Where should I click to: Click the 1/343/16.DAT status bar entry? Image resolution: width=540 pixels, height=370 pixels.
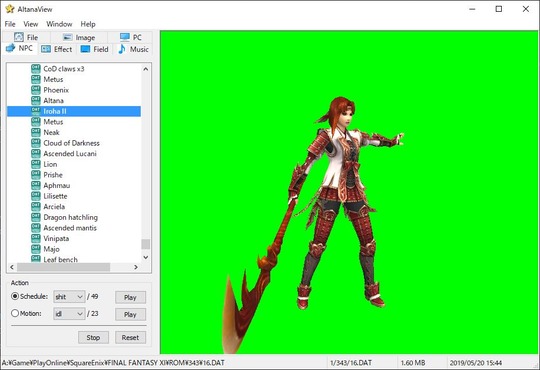(351, 363)
